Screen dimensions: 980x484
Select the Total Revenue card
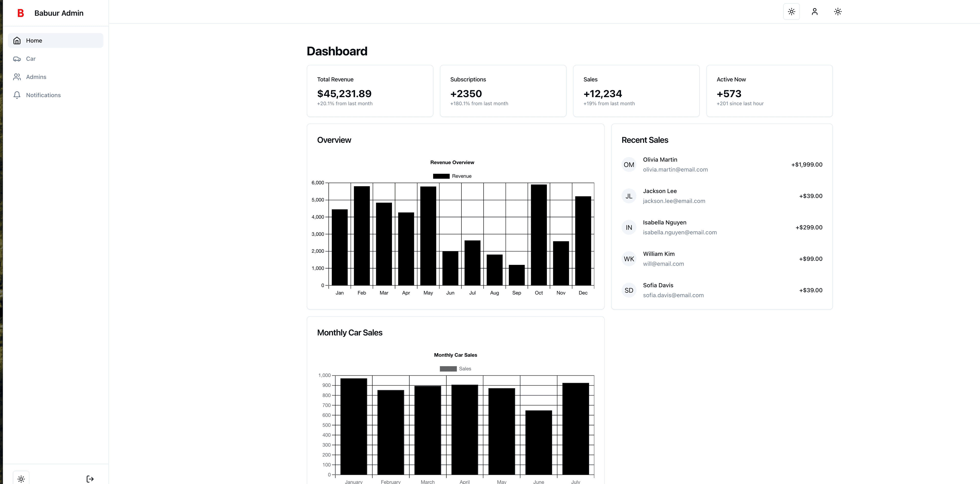(x=370, y=91)
